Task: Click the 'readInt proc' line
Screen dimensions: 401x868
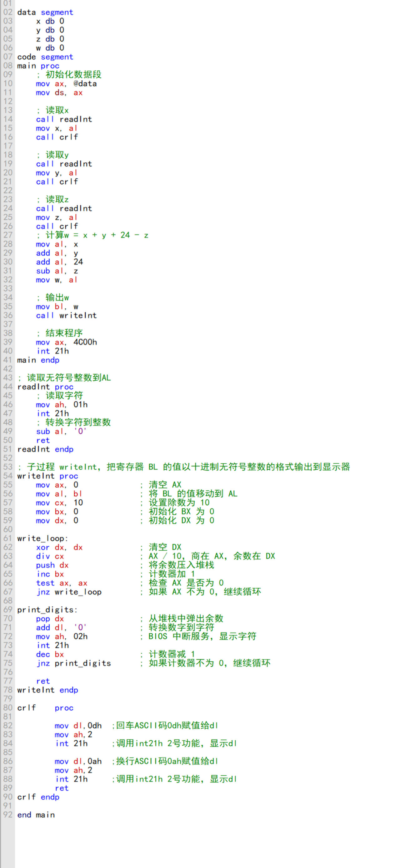Action: pyautogui.click(x=45, y=387)
